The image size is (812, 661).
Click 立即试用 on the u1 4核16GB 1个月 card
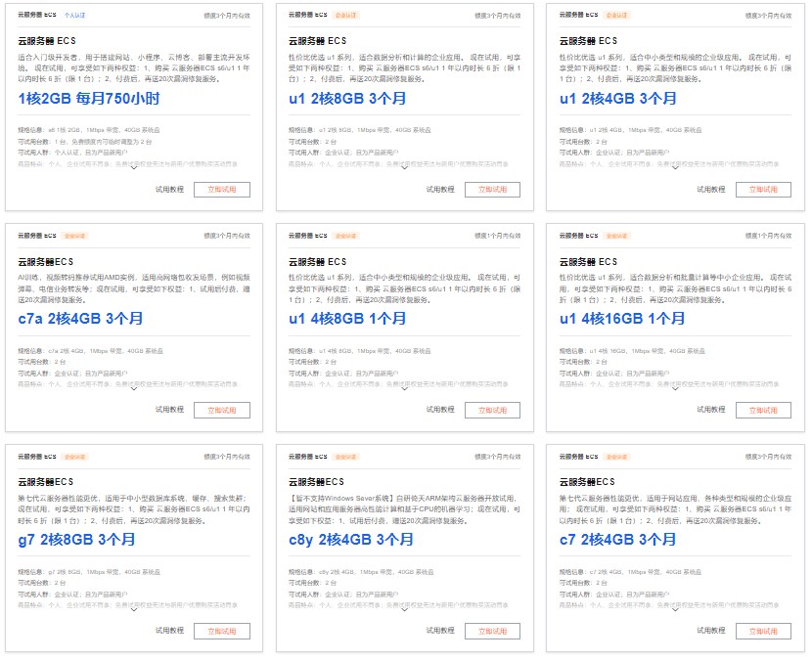pyautogui.click(x=763, y=410)
